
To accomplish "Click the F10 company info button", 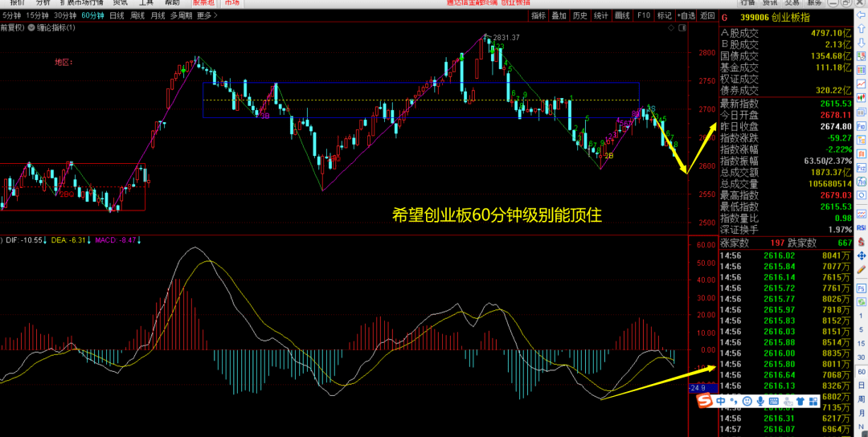I will pyautogui.click(x=643, y=15).
